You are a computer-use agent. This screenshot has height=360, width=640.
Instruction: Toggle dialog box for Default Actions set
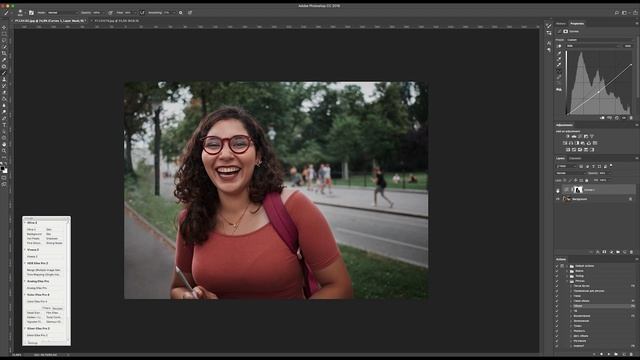click(x=562, y=266)
